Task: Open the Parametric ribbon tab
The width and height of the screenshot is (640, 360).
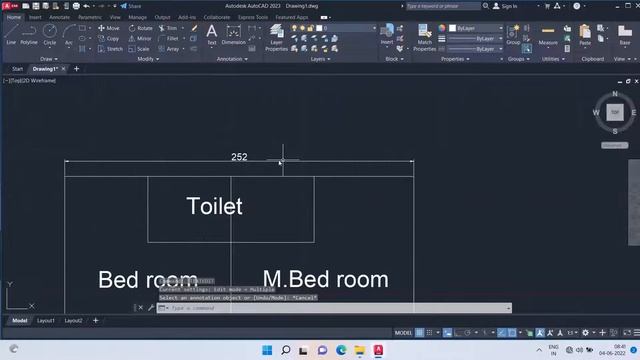Action: tap(90, 17)
